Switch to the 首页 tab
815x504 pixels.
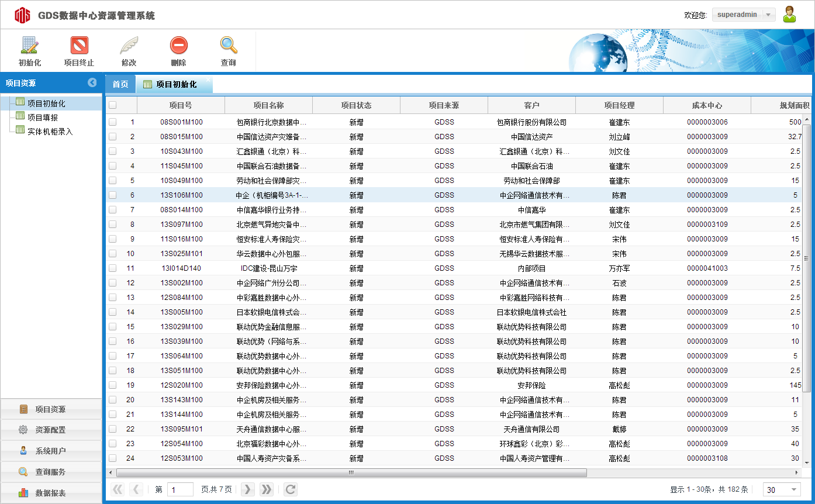[120, 84]
